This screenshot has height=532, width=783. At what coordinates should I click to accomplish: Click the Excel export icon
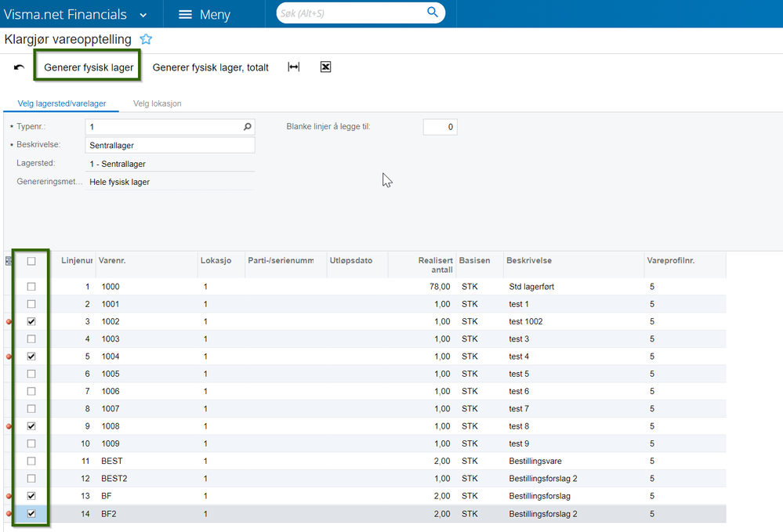[x=325, y=67]
